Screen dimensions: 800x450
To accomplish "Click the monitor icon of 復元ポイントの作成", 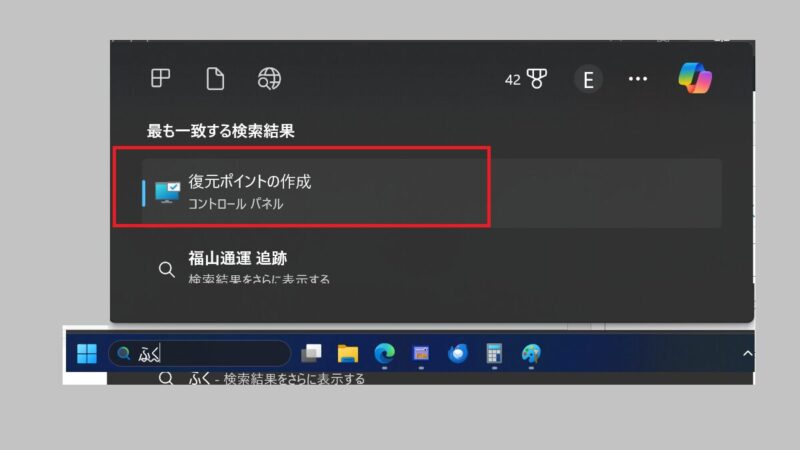I will tap(167, 193).
